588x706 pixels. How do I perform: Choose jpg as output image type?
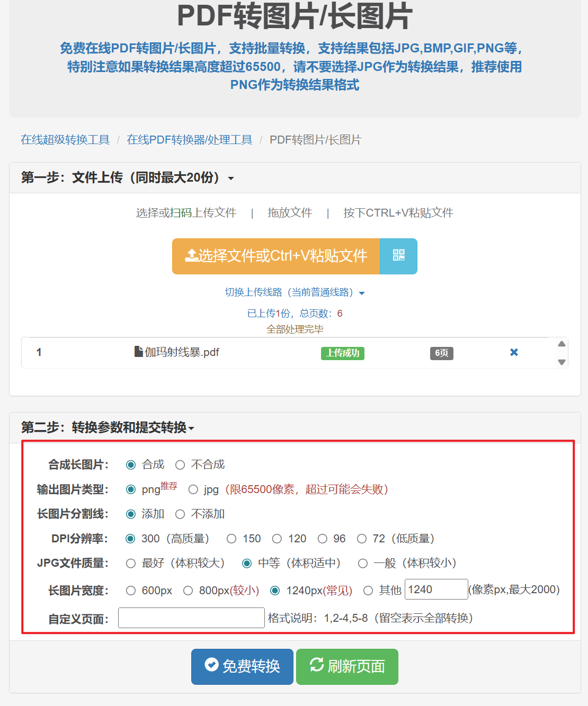point(193,489)
